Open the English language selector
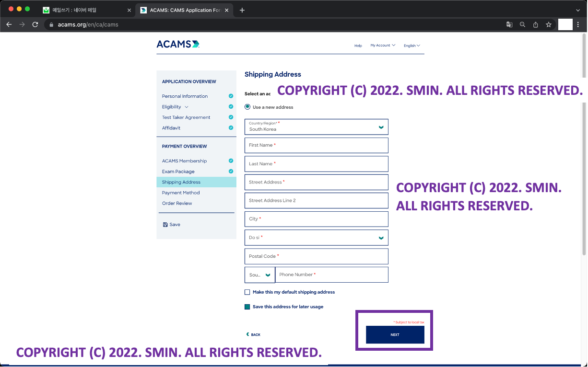This screenshot has height=367, width=588. point(412,46)
